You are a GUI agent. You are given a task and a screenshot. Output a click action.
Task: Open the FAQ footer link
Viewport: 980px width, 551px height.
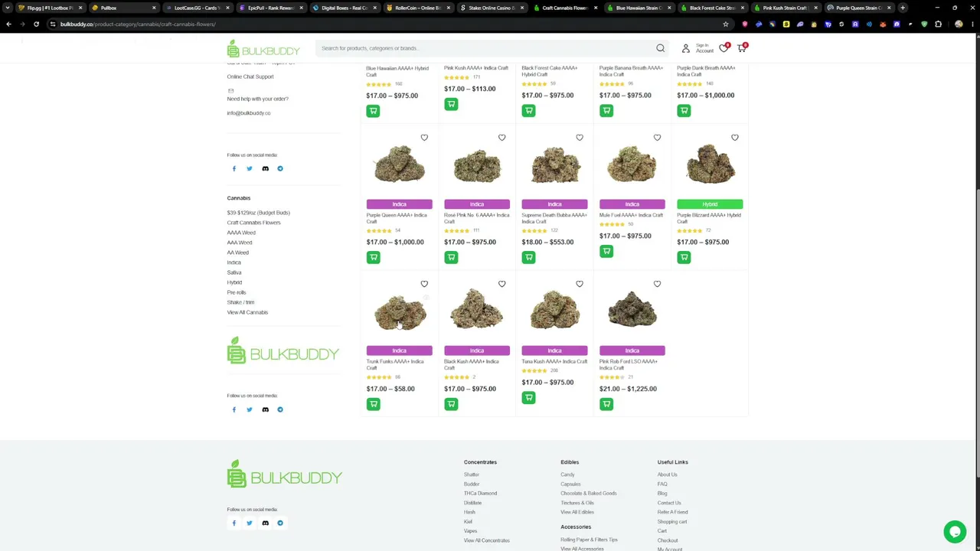pos(662,484)
